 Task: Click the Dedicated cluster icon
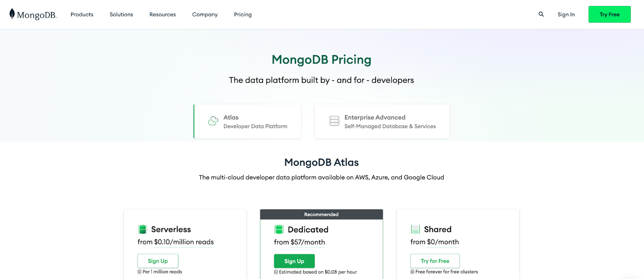tap(279, 229)
